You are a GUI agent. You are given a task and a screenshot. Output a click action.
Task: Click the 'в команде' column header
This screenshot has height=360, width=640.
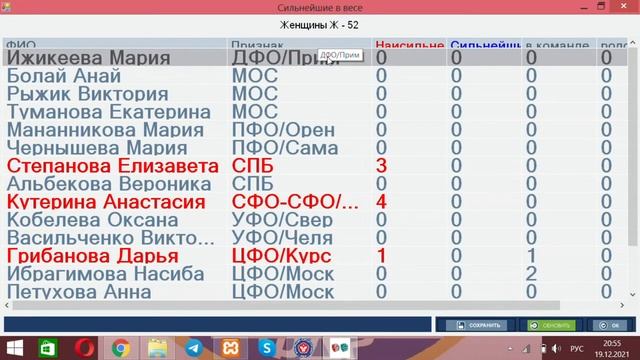559,44
